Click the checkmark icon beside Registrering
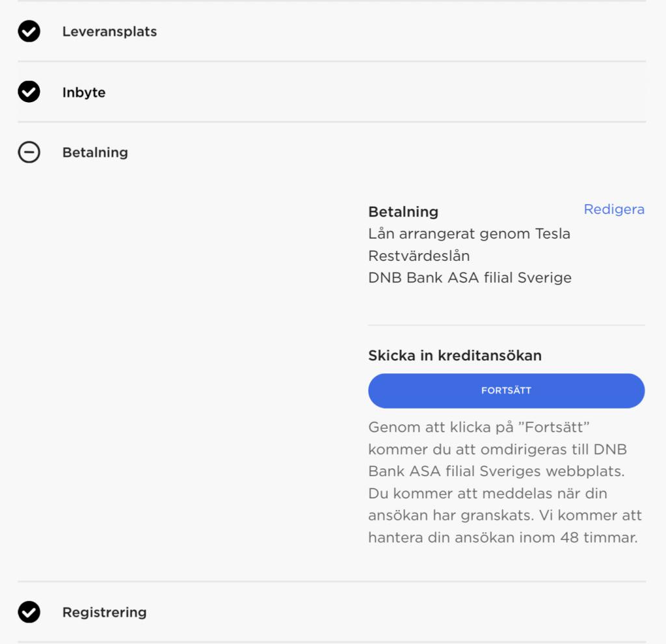The image size is (666, 644). click(x=29, y=612)
